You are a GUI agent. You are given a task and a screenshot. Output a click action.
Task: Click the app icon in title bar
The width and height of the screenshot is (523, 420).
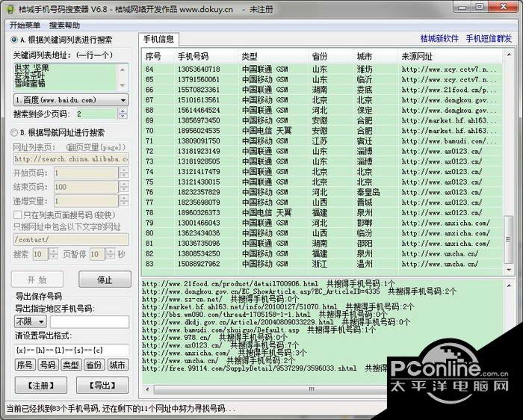pyautogui.click(x=11, y=9)
